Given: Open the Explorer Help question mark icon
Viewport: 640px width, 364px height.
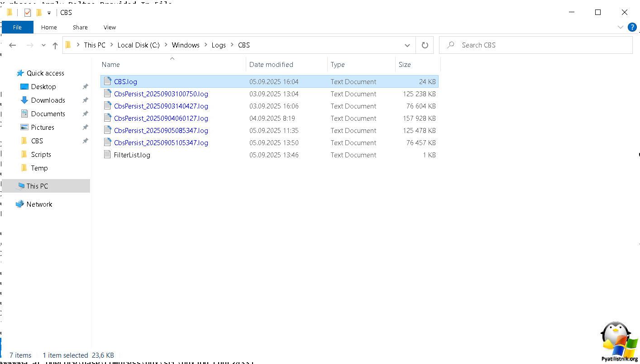Looking at the screenshot, I should (632, 27).
